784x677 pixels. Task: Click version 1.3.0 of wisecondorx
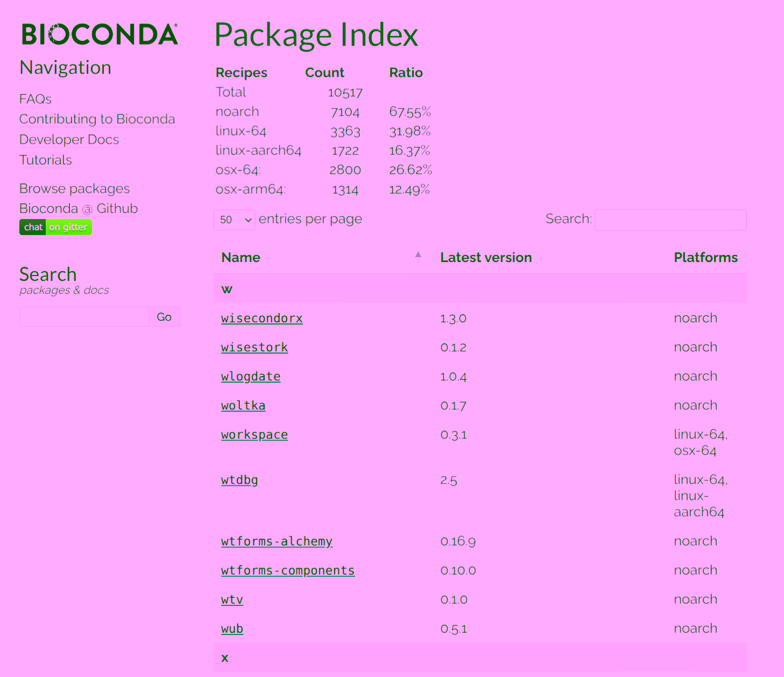[x=453, y=319]
